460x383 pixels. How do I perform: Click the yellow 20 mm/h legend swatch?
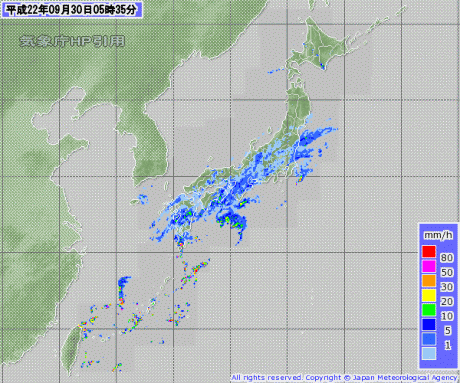[x=429, y=295]
